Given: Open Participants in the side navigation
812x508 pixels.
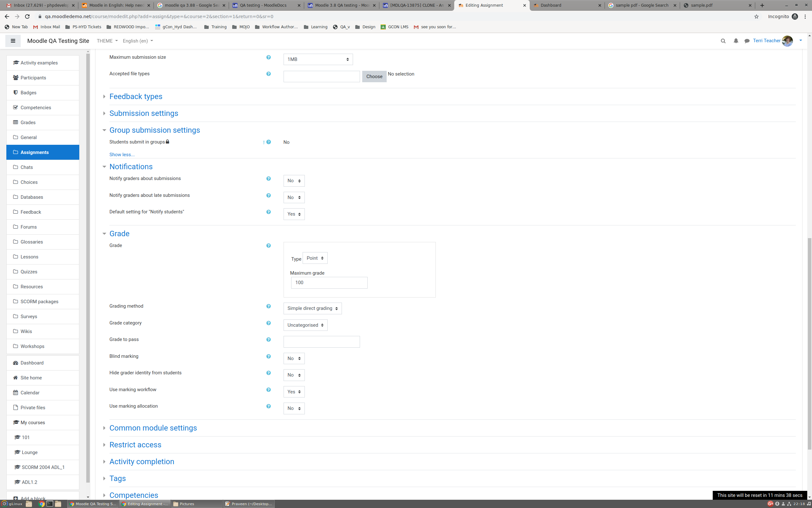Looking at the screenshot, I should [43, 77].
